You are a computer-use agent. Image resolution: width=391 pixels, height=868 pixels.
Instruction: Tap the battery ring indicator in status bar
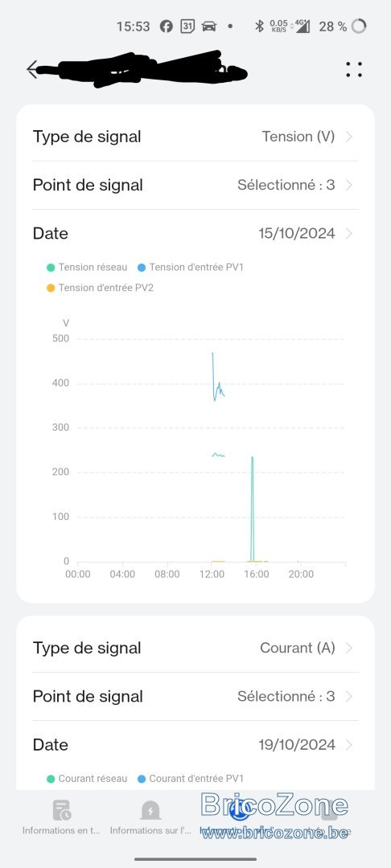click(x=359, y=26)
